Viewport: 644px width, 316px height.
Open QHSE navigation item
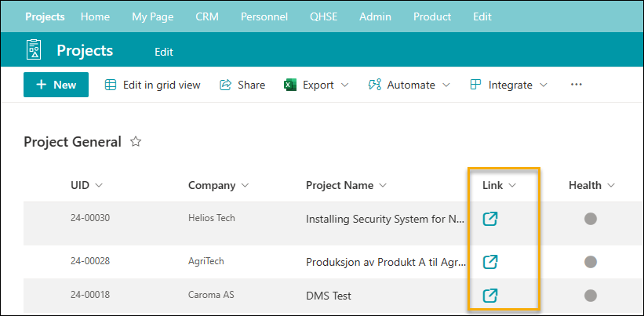pyautogui.click(x=324, y=16)
